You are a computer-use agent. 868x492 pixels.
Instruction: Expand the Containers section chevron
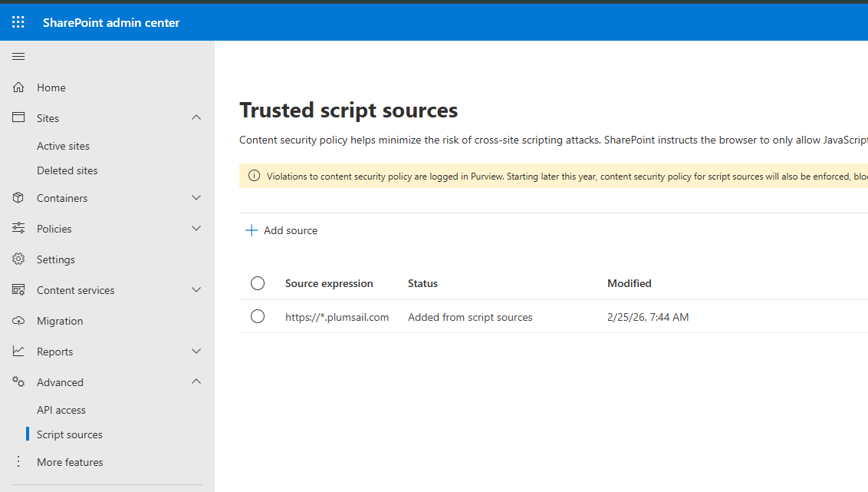click(196, 198)
